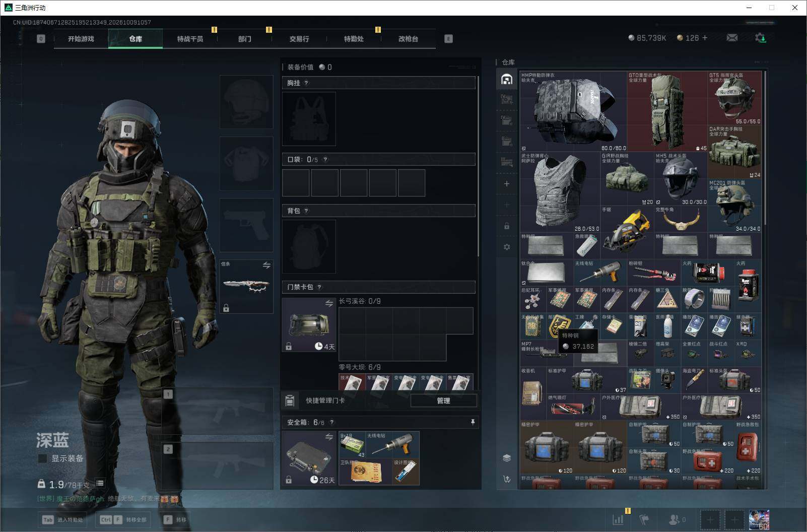Click the 进入特勤处 button
This screenshot has height=532, width=807.
pyautogui.click(x=63, y=519)
